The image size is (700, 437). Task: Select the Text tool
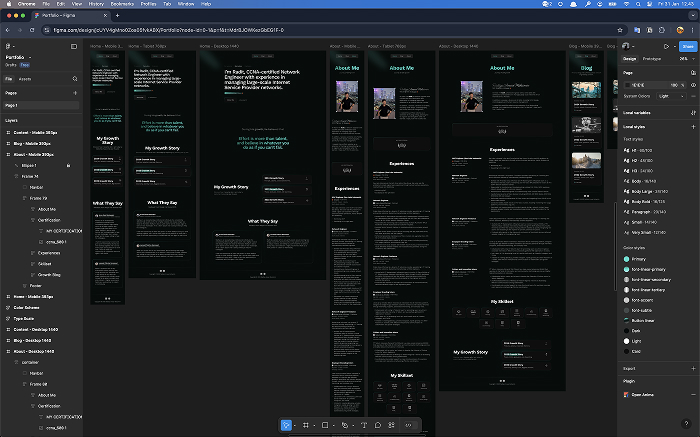[x=364, y=425]
